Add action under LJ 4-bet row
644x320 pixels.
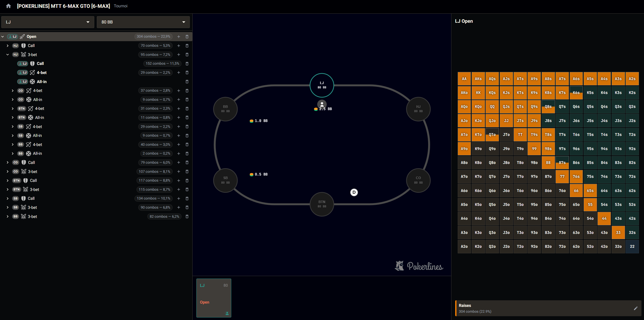[x=179, y=72]
